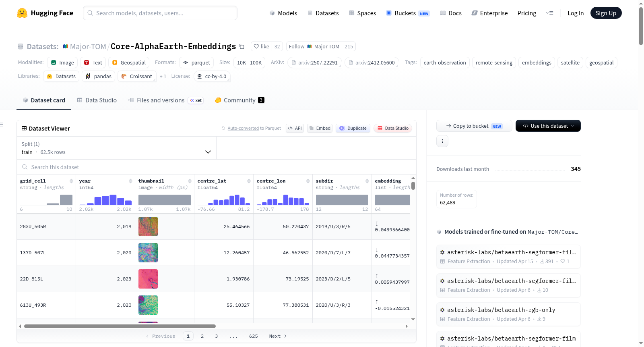Click the Text modality tag
The width and height of the screenshot is (644, 347).
point(93,62)
